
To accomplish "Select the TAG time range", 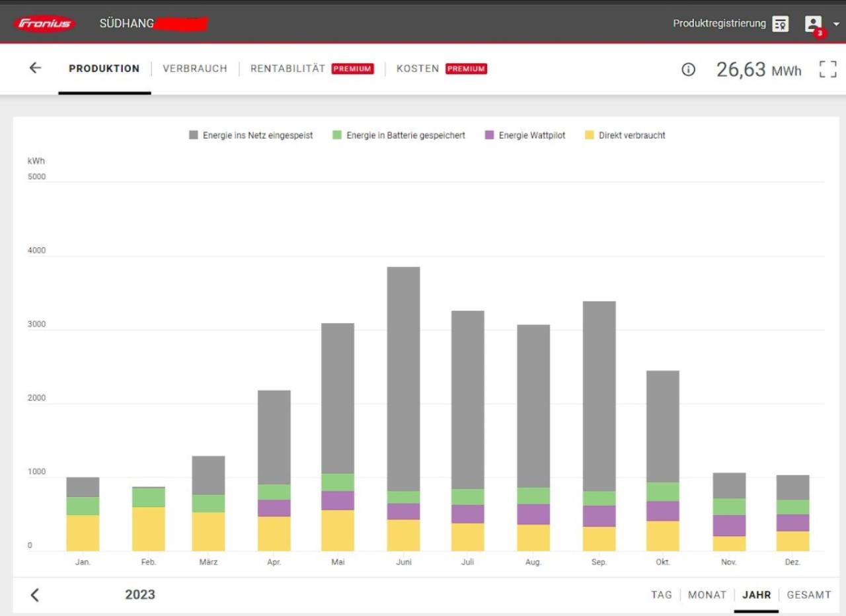I will 661,595.
